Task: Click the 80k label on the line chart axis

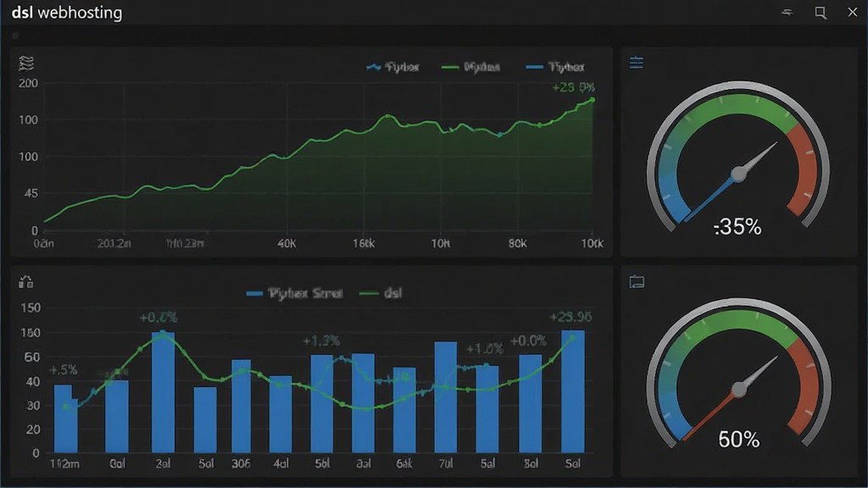Action: (518, 243)
